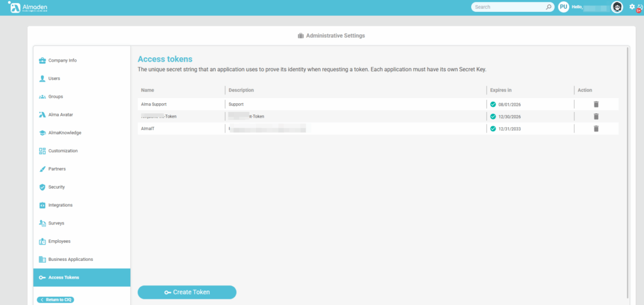This screenshot has height=305, width=644.
Task: Navigate to Security settings
Action: click(x=57, y=187)
